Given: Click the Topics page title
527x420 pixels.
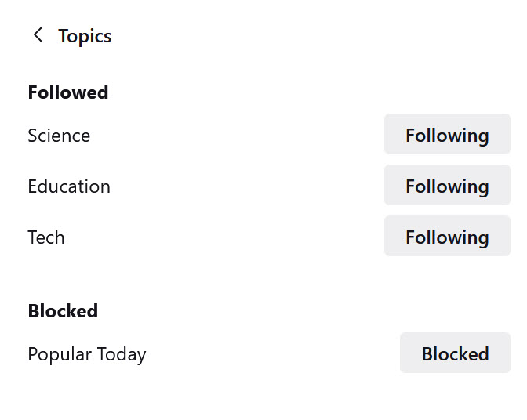Looking at the screenshot, I should (x=85, y=36).
